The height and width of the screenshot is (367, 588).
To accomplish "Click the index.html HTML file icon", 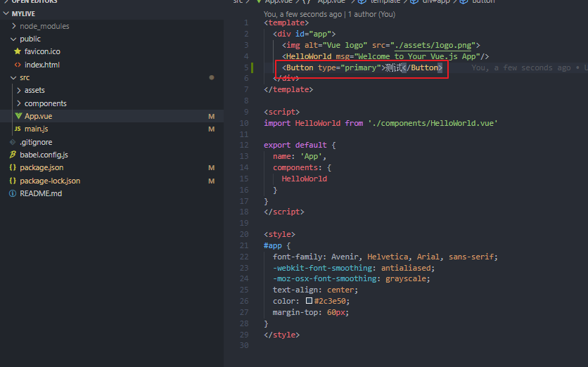I will pos(18,65).
